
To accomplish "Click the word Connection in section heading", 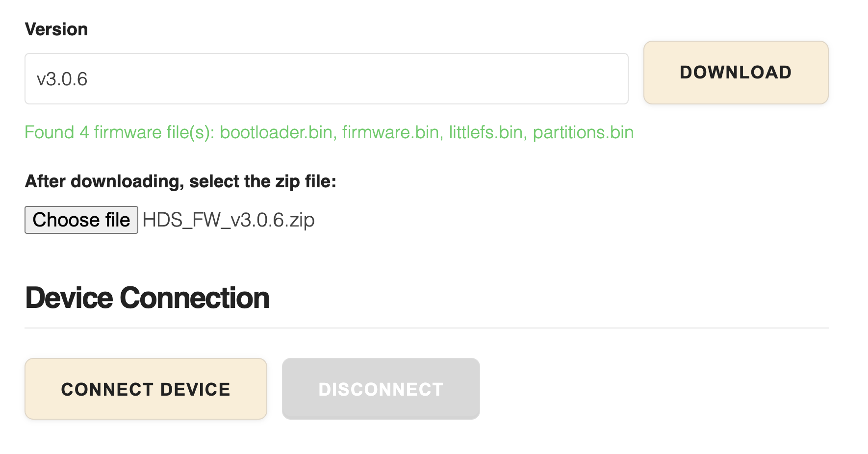I will click(195, 298).
